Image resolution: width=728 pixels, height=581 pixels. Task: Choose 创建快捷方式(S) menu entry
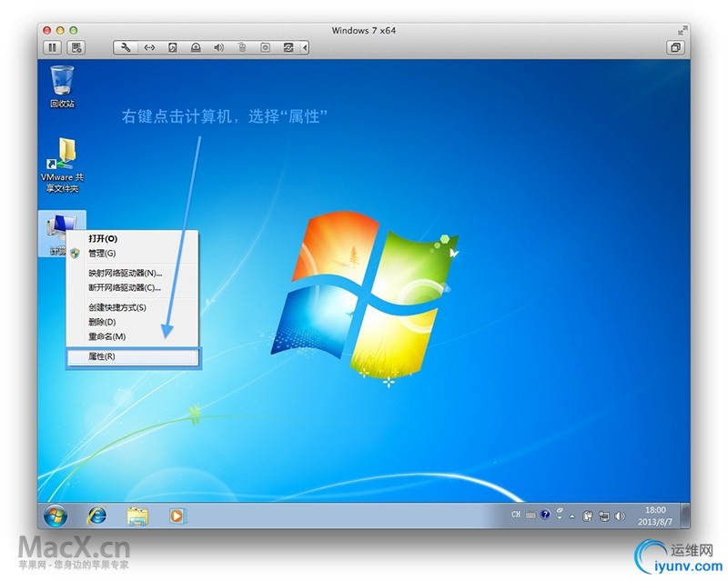pyautogui.click(x=132, y=307)
